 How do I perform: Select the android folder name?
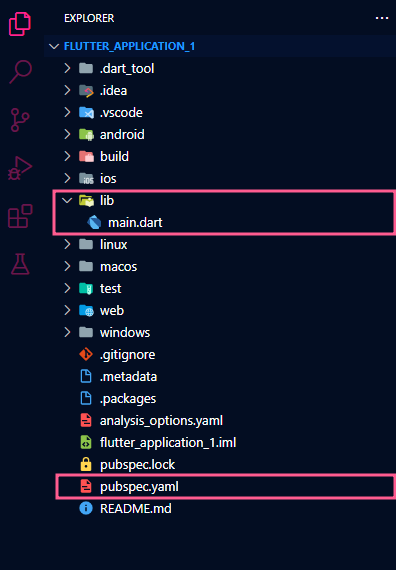click(122, 135)
